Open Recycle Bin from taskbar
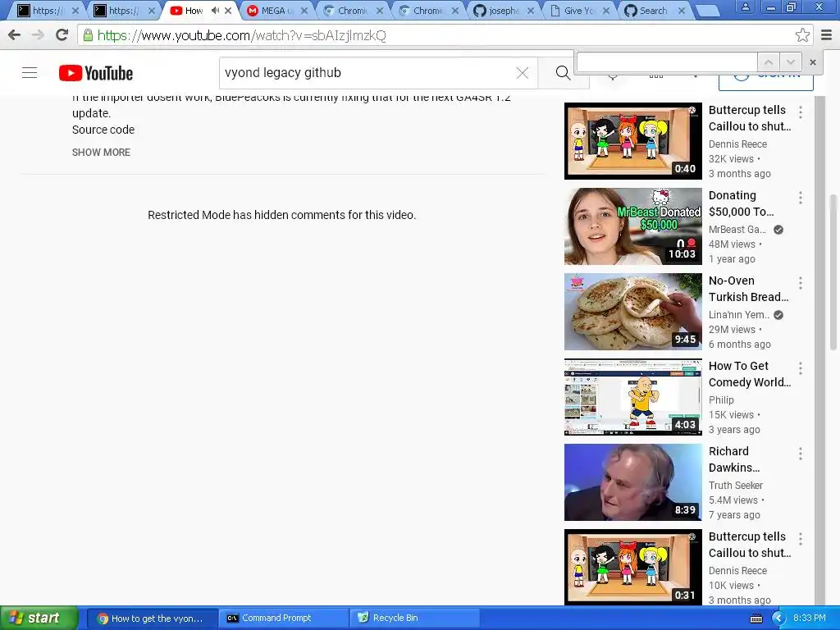 tap(414, 619)
